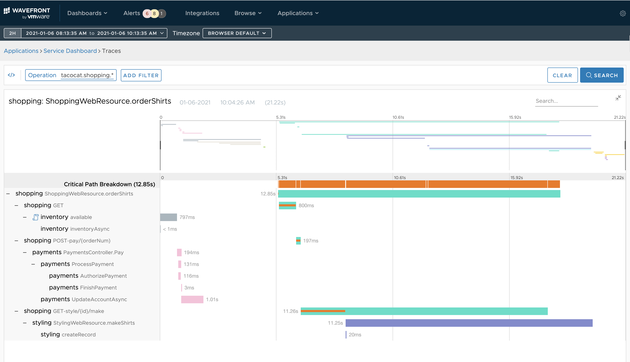Click the 11.26s teal GET-style span bar
This screenshot has width=630, height=362.
(x=424, y=311)
